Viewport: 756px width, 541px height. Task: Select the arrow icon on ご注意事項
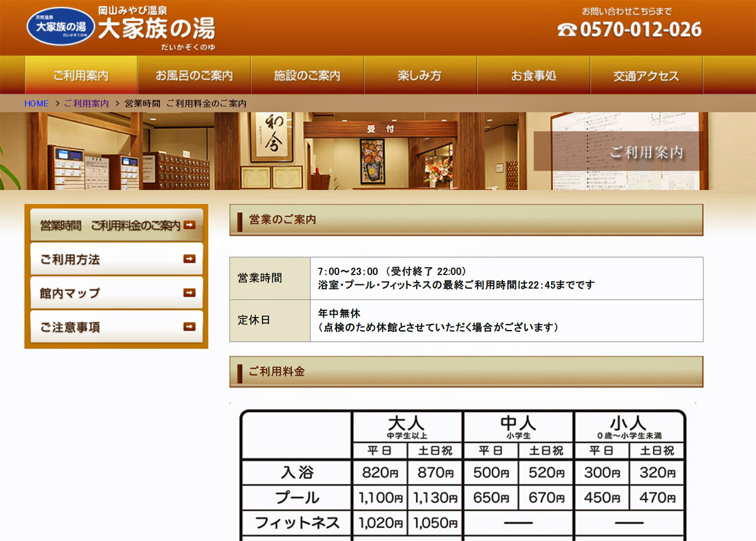click(x=189, y=327)
